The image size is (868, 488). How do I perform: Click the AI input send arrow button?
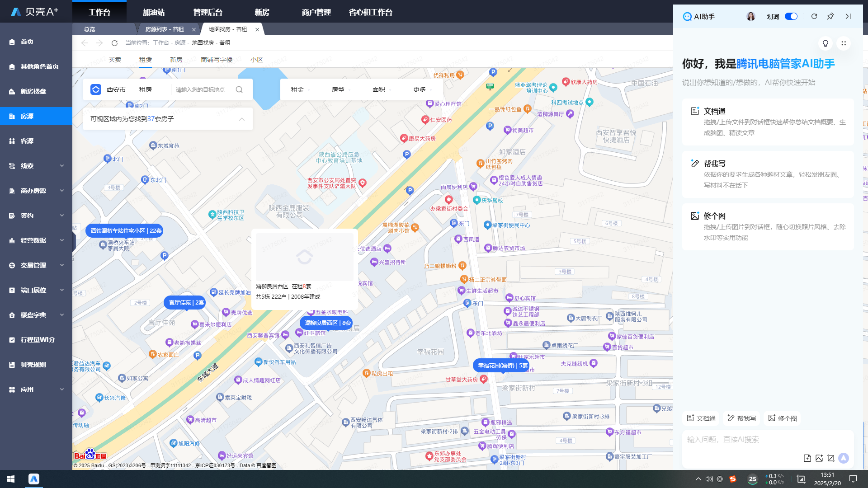tap(844, 458)
